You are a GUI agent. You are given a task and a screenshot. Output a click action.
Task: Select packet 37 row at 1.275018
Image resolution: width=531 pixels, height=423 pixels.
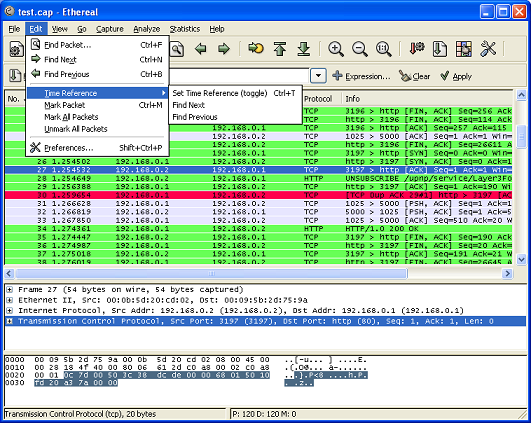[x=258, y=254]
